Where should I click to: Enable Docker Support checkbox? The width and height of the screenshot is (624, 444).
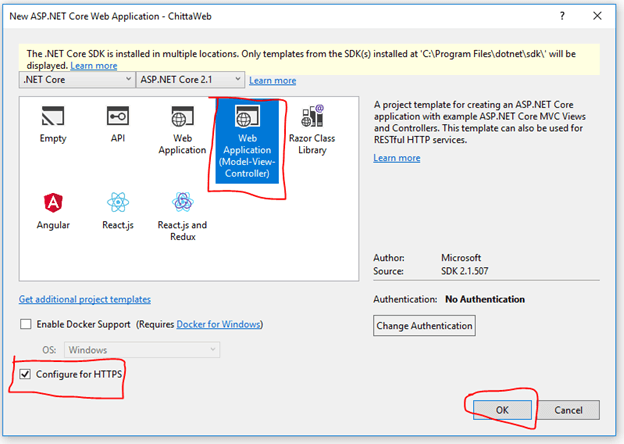click(x=26, y=324)
